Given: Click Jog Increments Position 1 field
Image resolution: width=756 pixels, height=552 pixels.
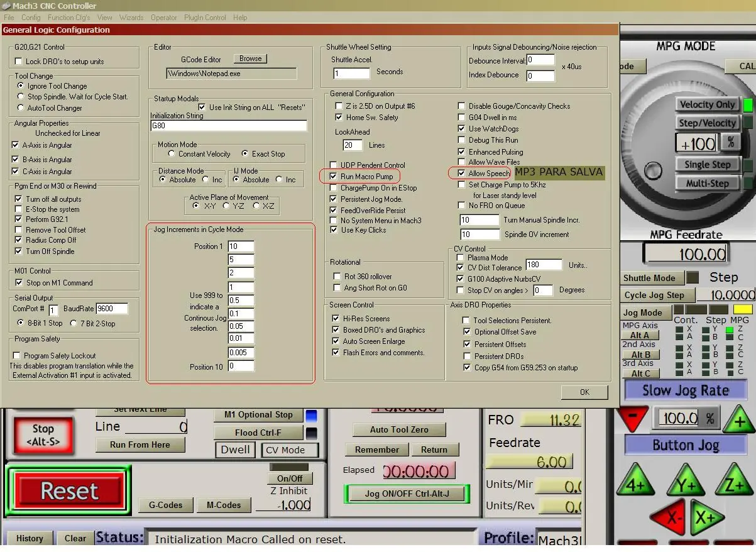Looking at the screenshot, I should point(241,246).
